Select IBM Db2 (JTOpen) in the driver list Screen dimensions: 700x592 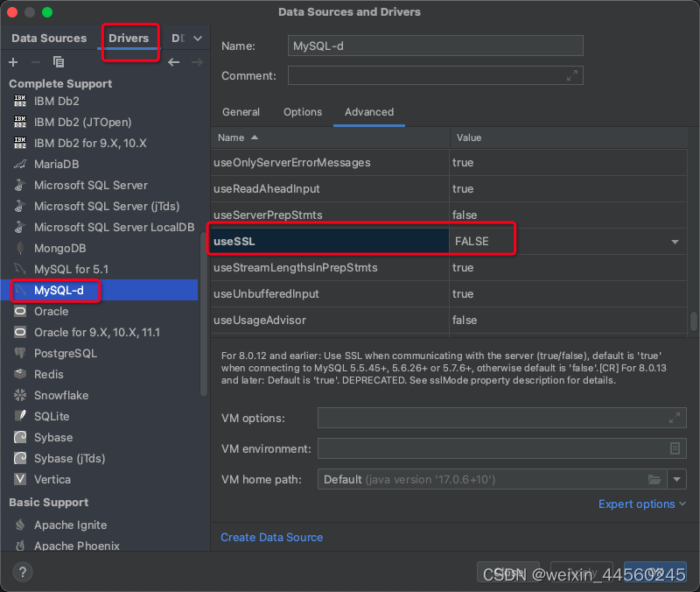point(82,122)
